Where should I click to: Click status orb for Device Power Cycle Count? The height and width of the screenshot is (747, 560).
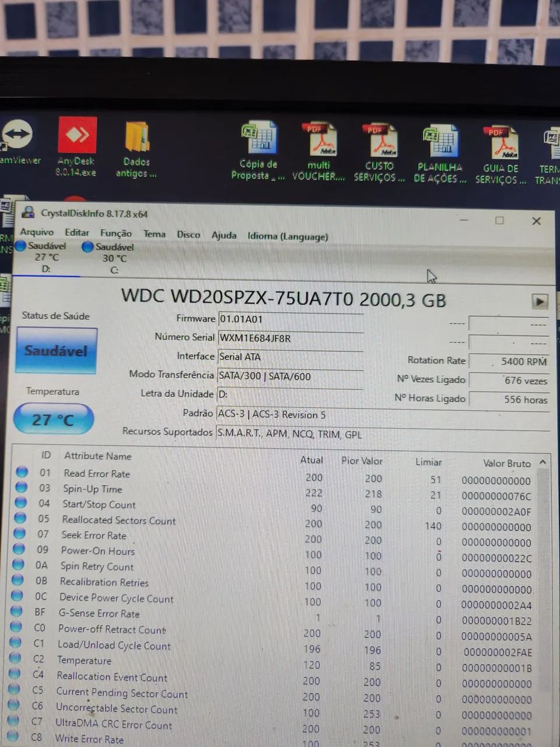17,595
